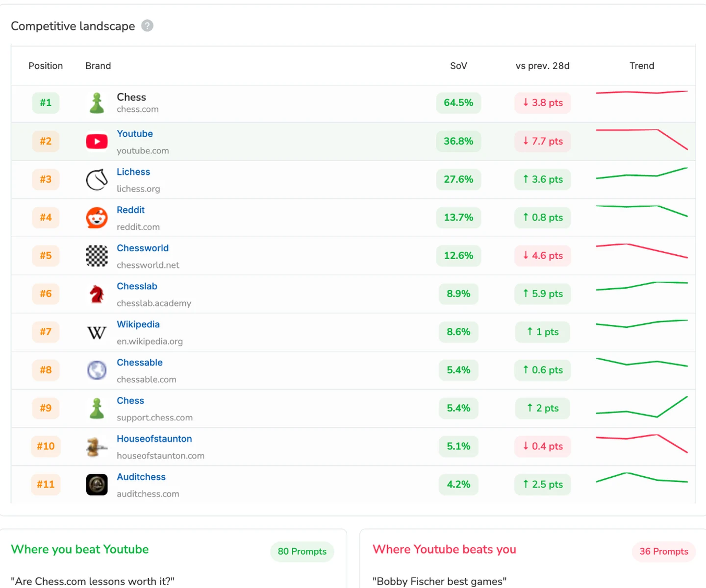Select the YouTube logo icon
706x588 pixels.
coord(97,141)
